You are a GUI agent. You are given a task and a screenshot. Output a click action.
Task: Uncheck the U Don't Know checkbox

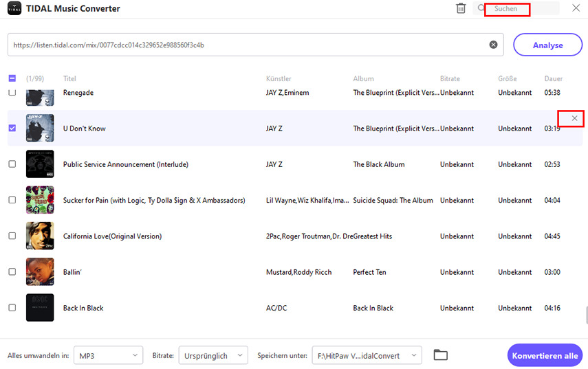coord(12,128)
